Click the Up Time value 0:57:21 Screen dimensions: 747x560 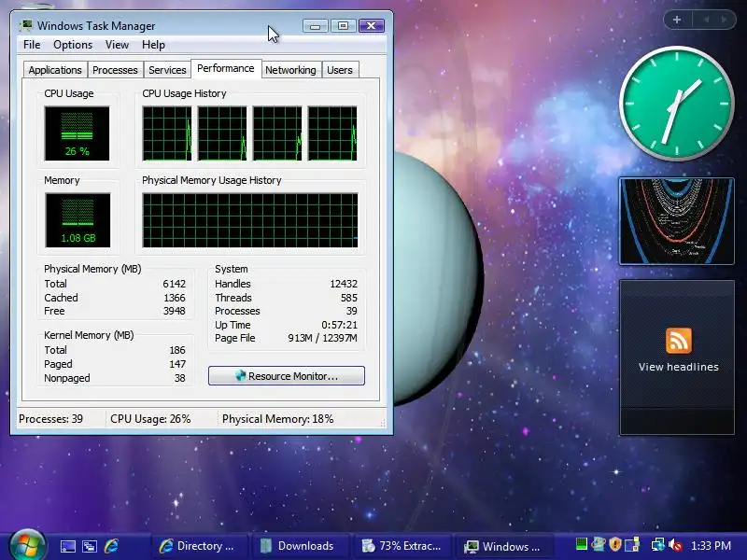[339, 325]
